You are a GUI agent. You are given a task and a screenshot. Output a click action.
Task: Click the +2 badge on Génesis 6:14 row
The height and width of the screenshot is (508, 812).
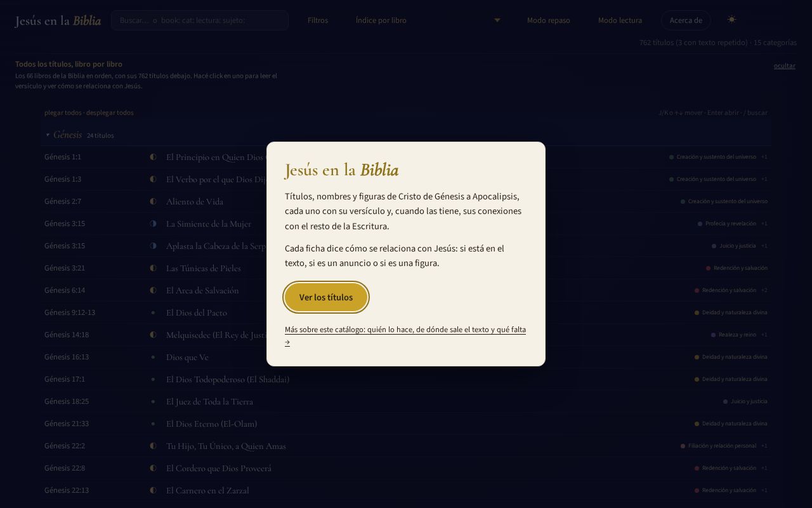coord(764,290)
